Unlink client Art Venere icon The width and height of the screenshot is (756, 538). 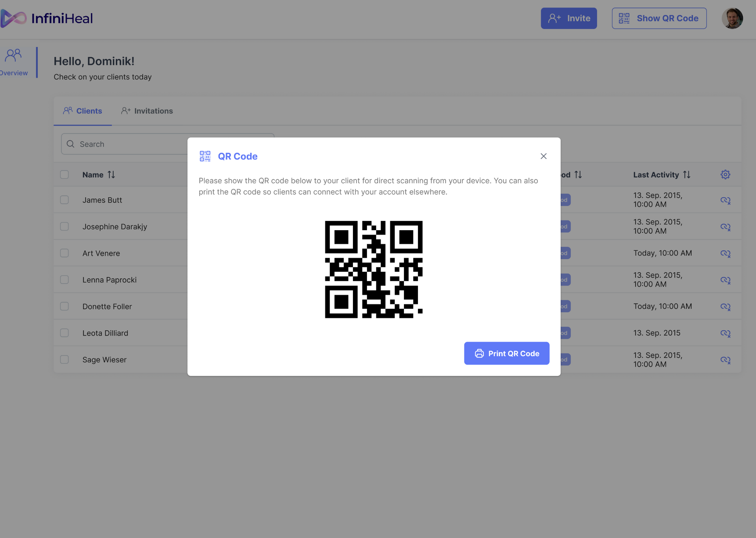tap(725, 253)
